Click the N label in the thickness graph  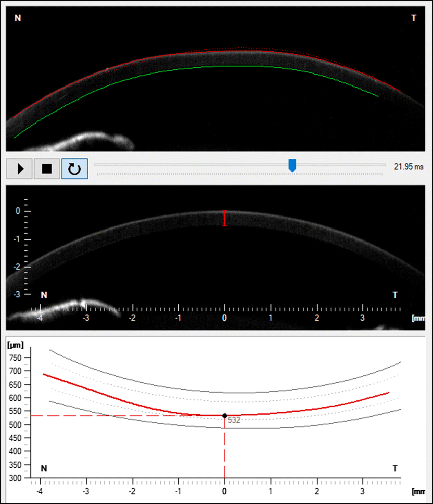[x=44, y=468]
